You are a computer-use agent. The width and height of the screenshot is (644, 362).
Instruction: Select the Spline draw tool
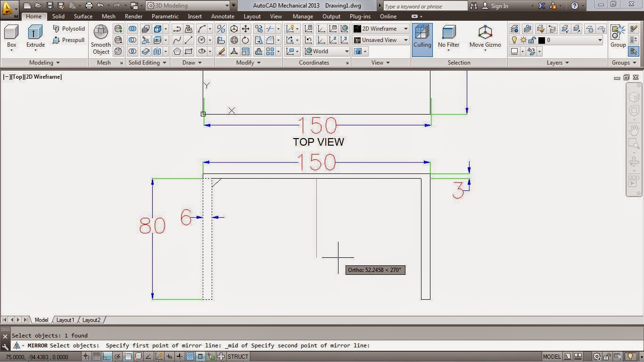point(177,40)
